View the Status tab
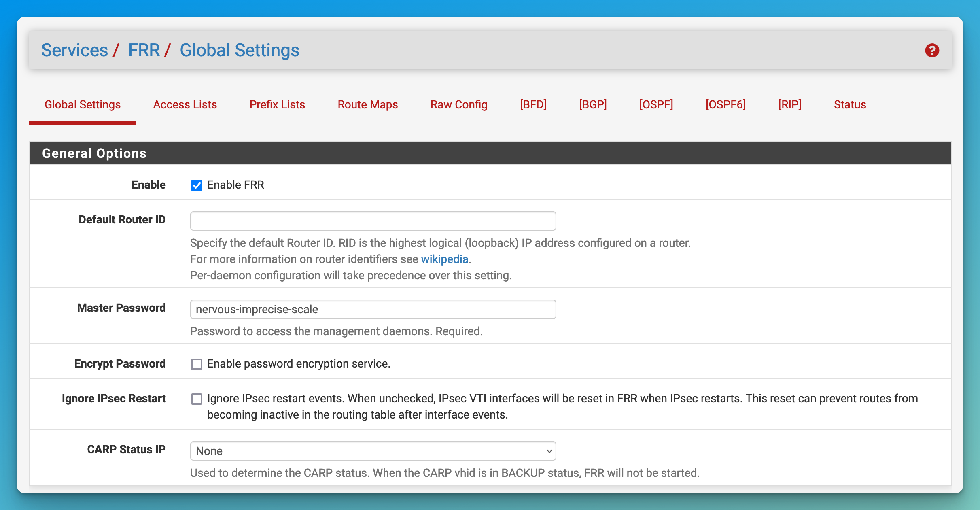The width and height of the screenshot is (980, 510). pyautogui.click(x=850, y=104)
